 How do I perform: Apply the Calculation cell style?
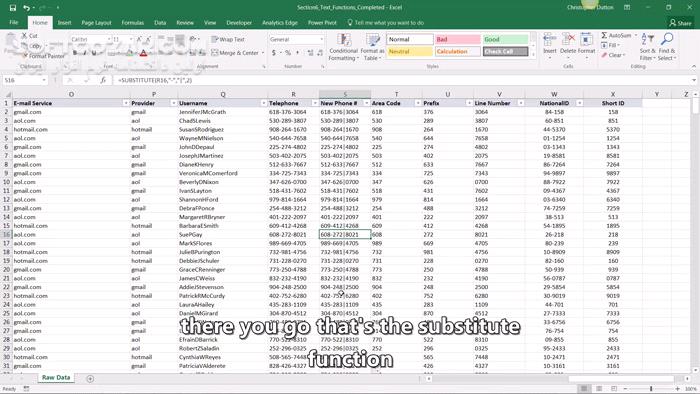[x=458, y=51]
